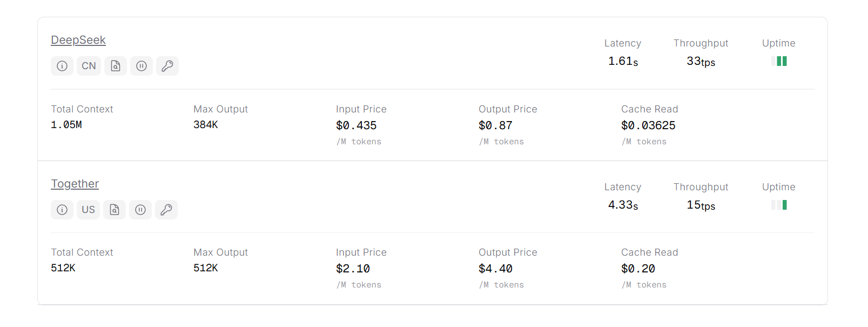Click the CN region badge
This screenshot has width=868, height=327.
(89, 66)
